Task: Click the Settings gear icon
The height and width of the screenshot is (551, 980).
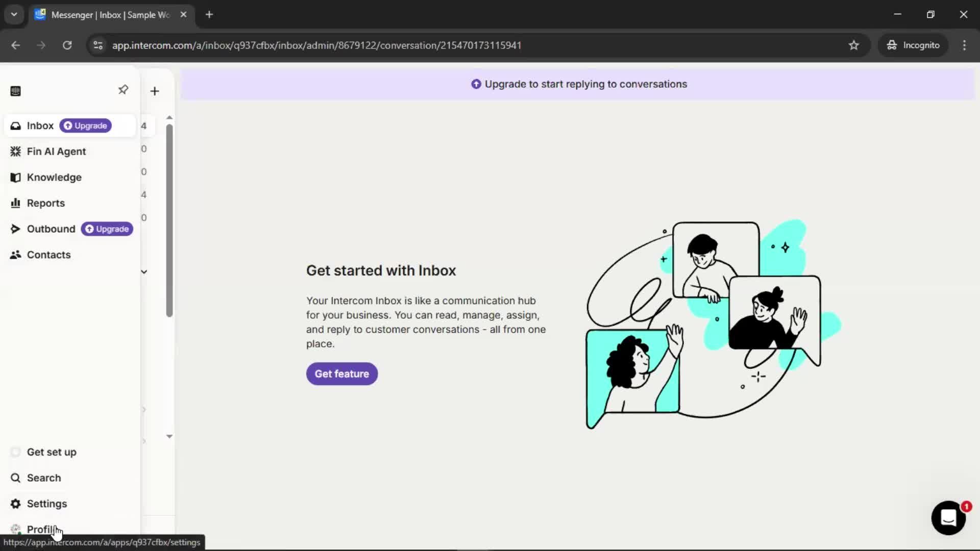Action: [x=16, y=504]
